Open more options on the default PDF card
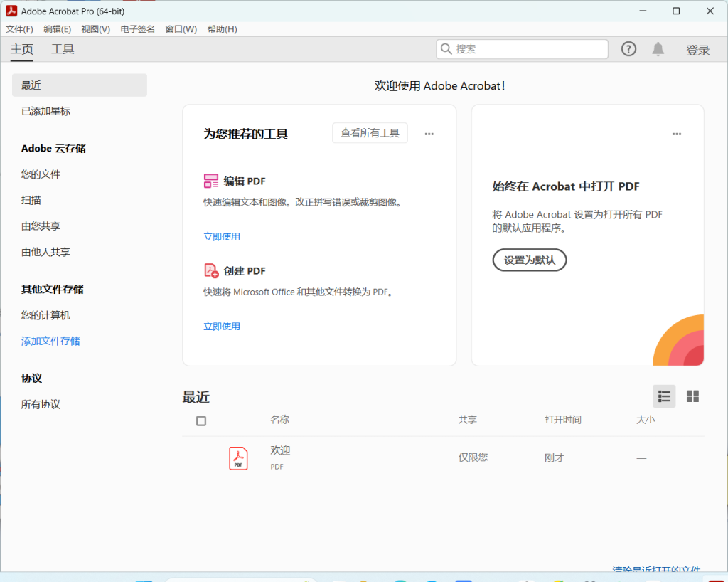This screenshot has height=582, width=728. point(676,133)
